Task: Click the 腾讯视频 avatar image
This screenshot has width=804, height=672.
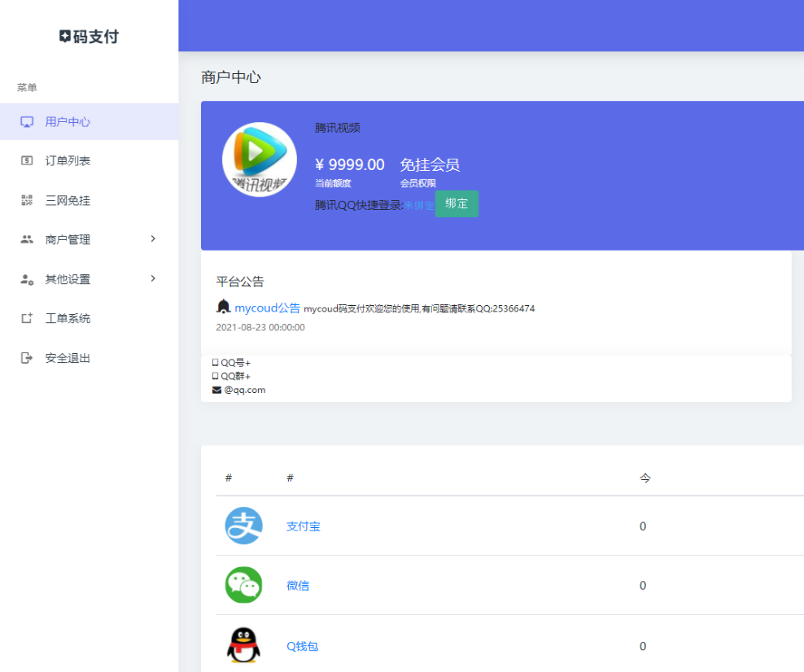Action: tap(260, 159)
